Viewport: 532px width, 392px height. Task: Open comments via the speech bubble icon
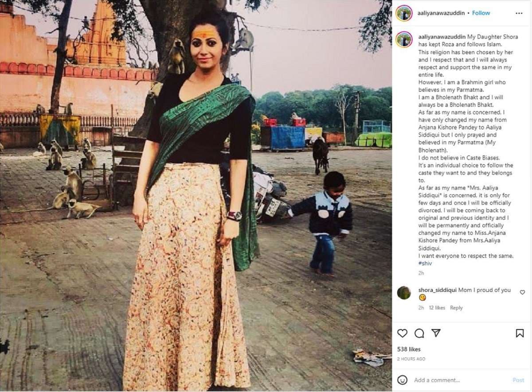pyautogui.click(x=419, y=333)
